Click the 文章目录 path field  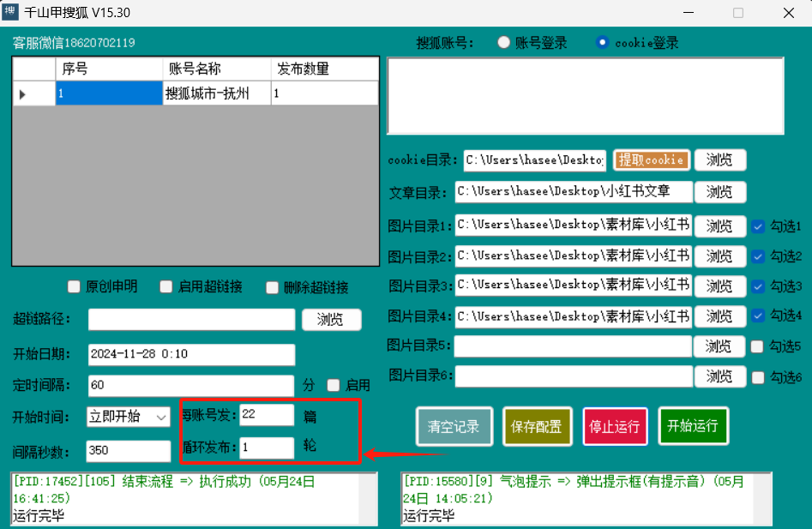574,192
